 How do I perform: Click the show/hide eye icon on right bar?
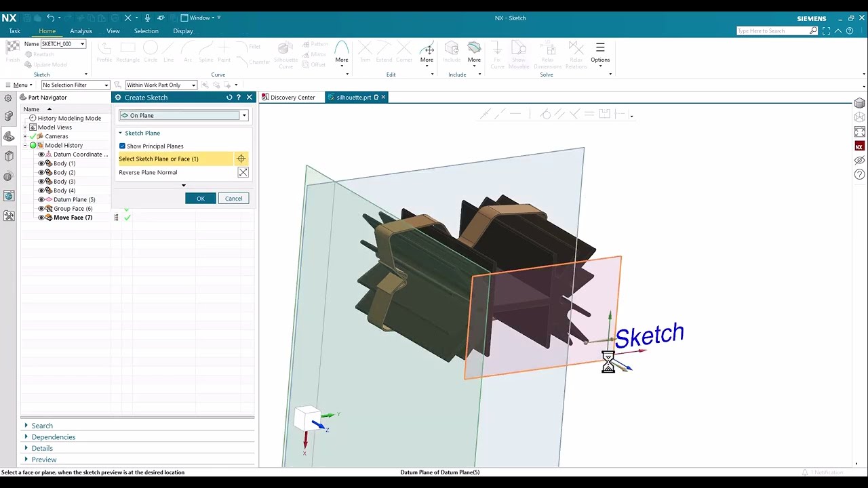[x=860, y=161]
